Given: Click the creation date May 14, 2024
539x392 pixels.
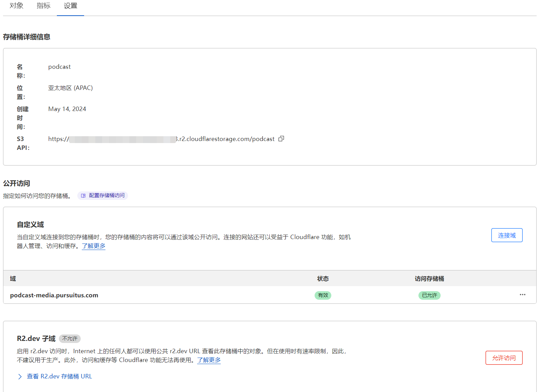Looking at the screenshot, I should (x=67, y=109).
